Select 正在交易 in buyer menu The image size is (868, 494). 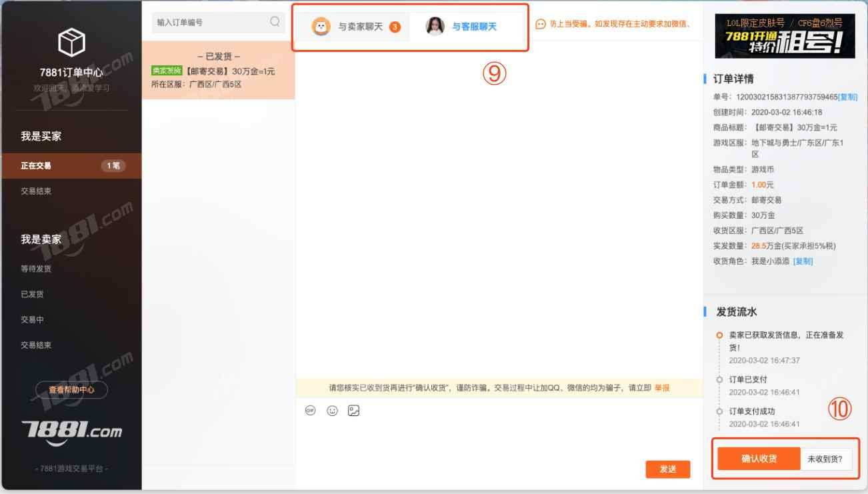71,165
